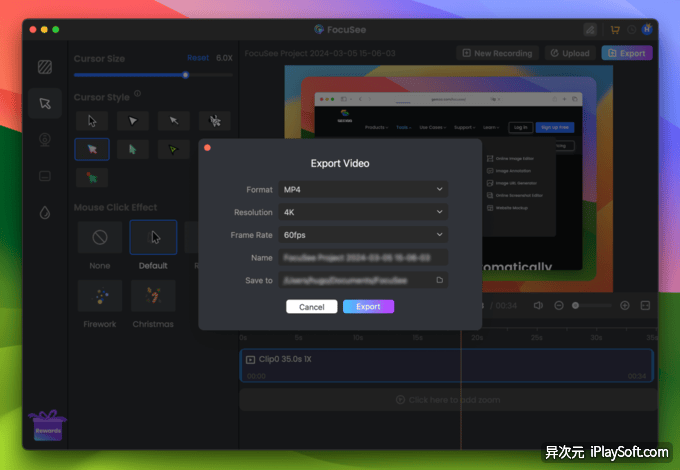
Task: Select the Clip0 35.0s 1X timeline clip
Action: pyautogui.click(x=446, y=365)
